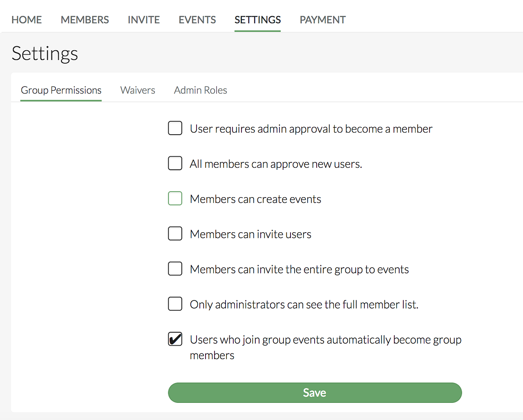Select the SETTINGS navigation tab
The width and height of the screenshot is (523, 420).
click(x=257, y=20)
